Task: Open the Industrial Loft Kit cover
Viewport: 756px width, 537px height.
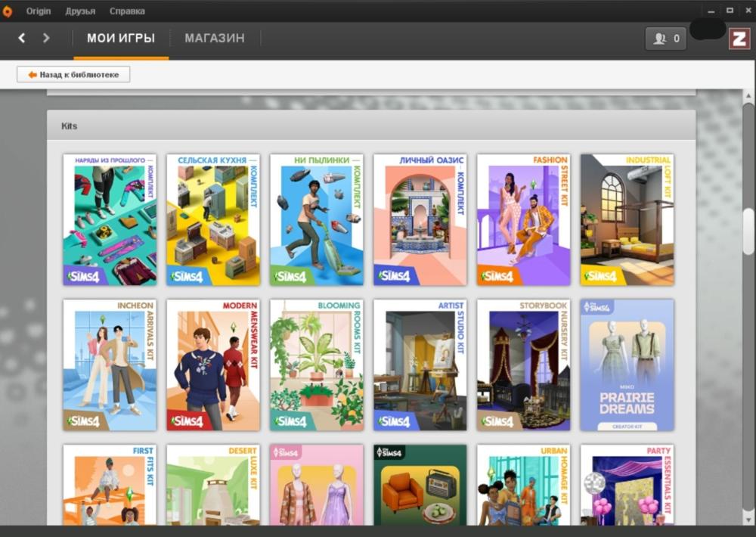Action: click(x=627, y=220)
